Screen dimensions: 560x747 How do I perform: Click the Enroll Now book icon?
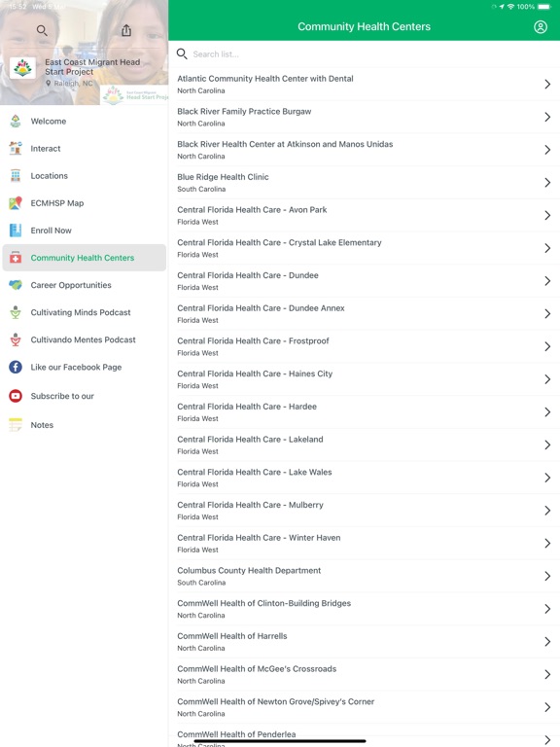click(16, 231)
